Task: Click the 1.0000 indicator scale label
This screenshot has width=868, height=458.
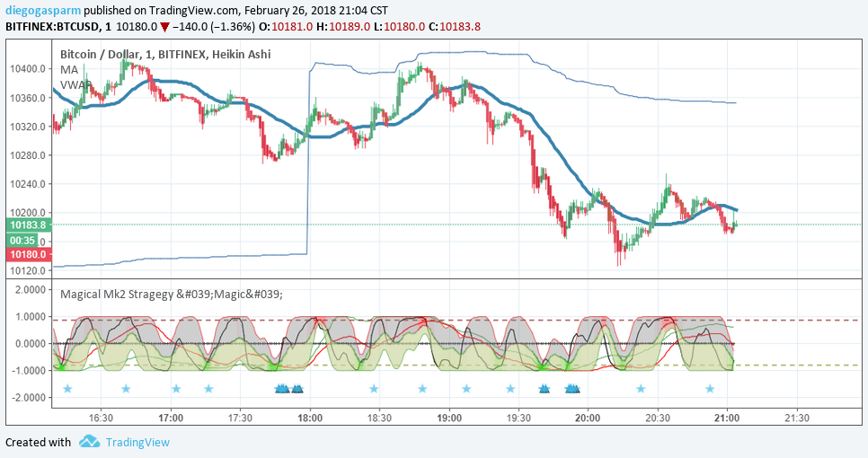Action: point(30,317)
